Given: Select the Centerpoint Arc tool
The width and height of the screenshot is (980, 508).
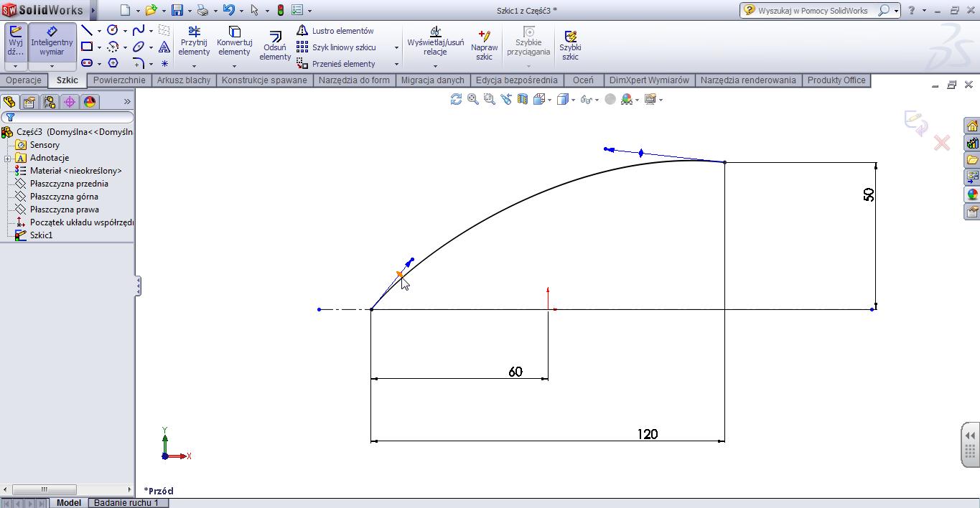Looking at the screenshot, I should (x=113, y=47).
